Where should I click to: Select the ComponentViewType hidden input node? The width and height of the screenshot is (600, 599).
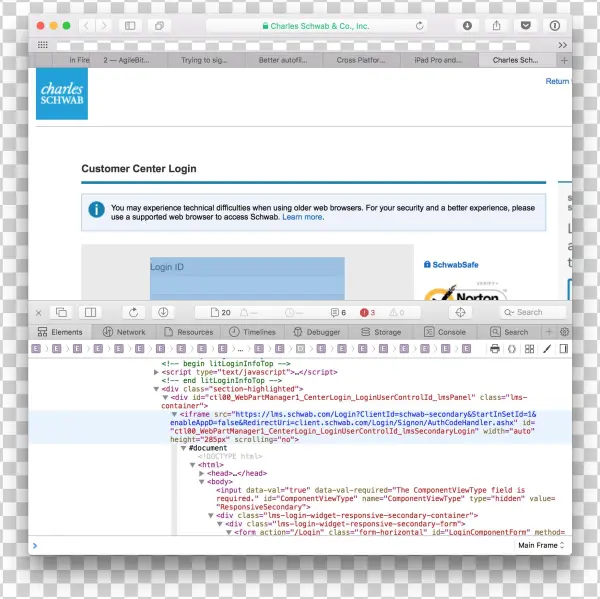click(x=386, y=498)
